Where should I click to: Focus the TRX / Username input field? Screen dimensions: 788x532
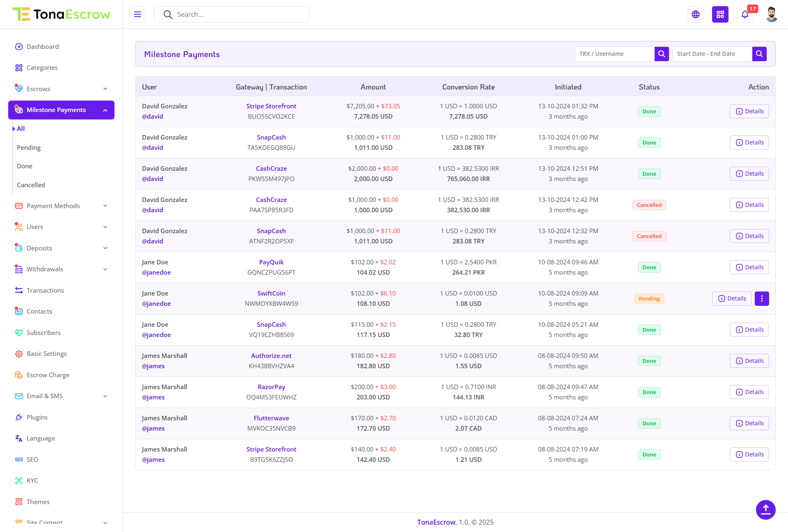pos(614,54)
